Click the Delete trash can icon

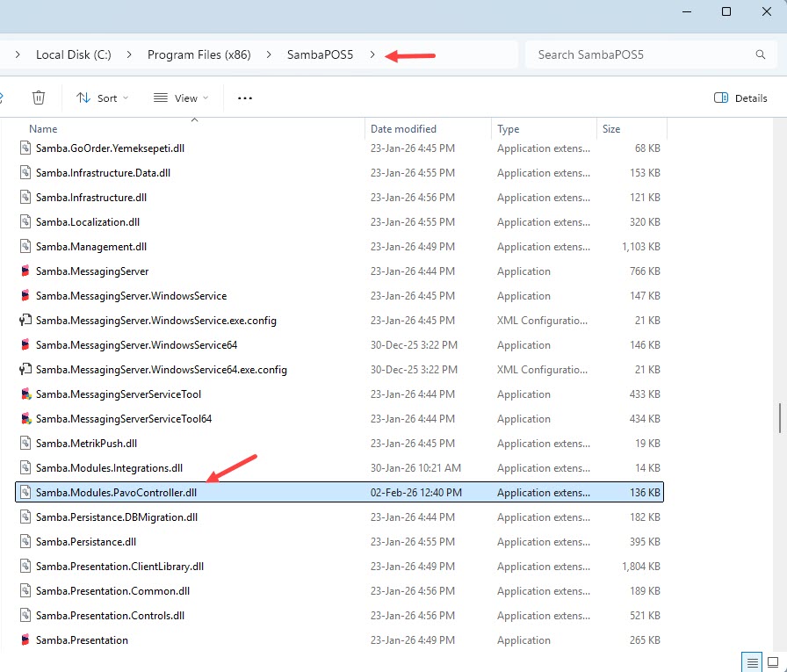coord(39,98)
